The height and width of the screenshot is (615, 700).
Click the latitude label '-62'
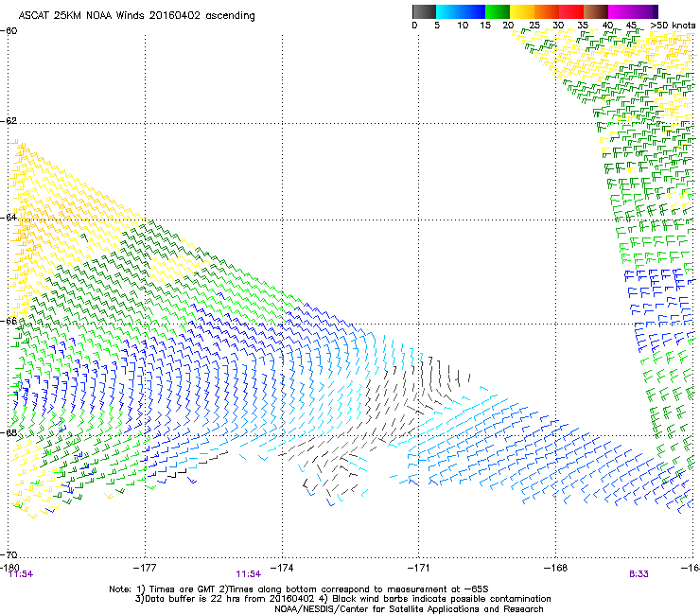9,121
